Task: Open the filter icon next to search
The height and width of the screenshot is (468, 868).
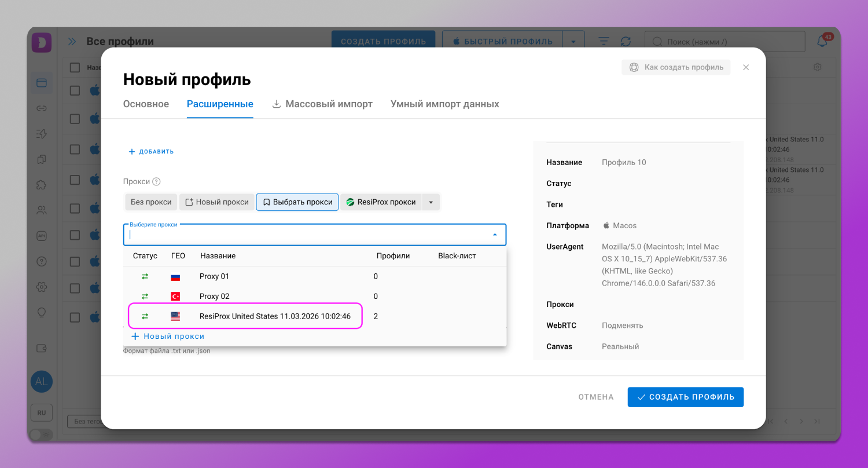Action: (x=603, y=41)
